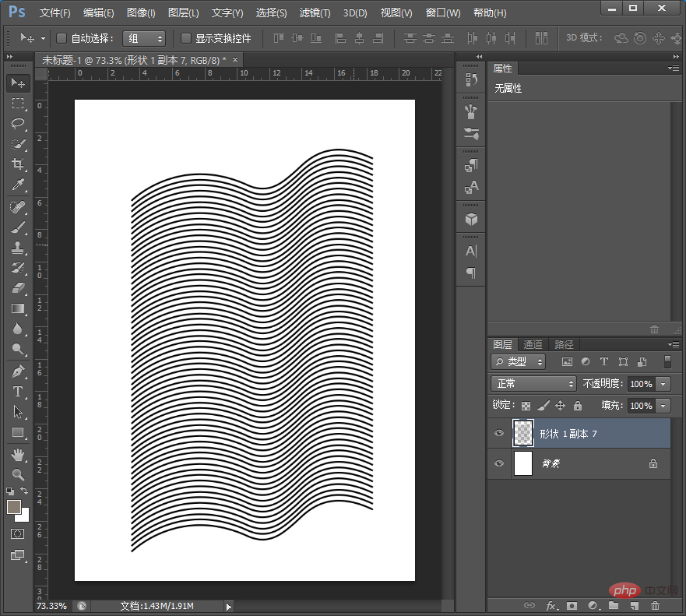The width and height of the screenshot is (686, 616).
Task: Select the Clone Stamp tool
Action: point(18,248)
